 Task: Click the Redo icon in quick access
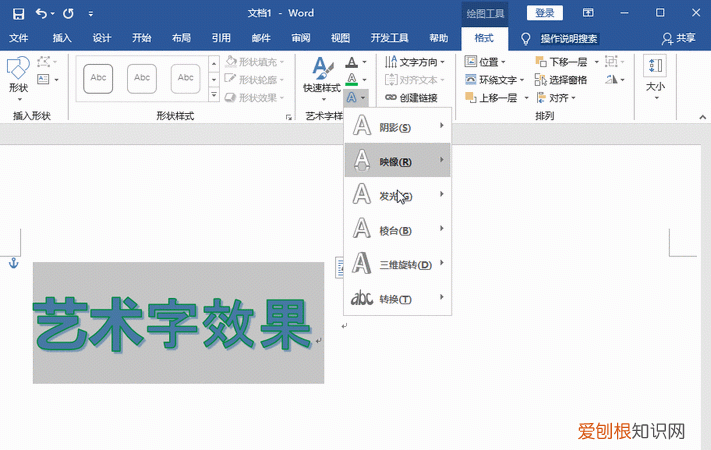point(68,14)
